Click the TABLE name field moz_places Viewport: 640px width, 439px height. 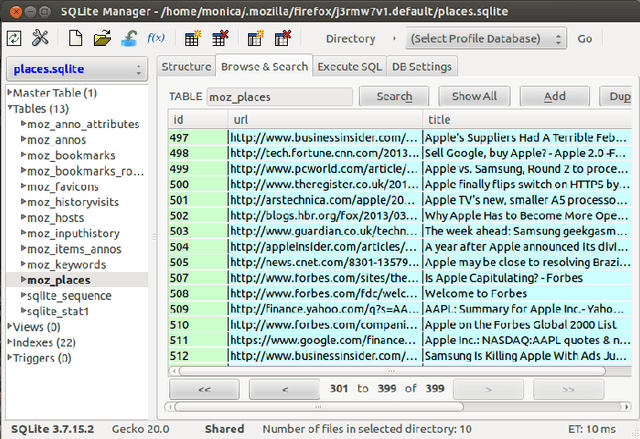[280, 97]
